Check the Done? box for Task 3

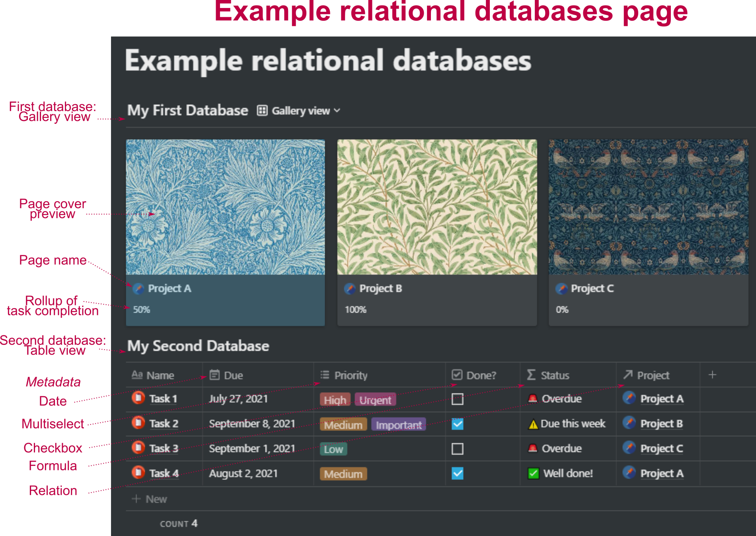pos(458,449)
